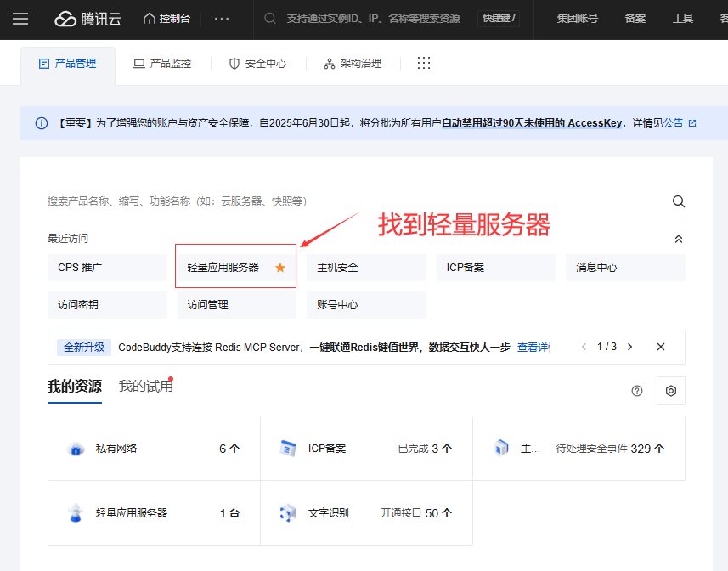Open the hamburger navigation menu
The image size is (728, 571).
click(21, 19)
